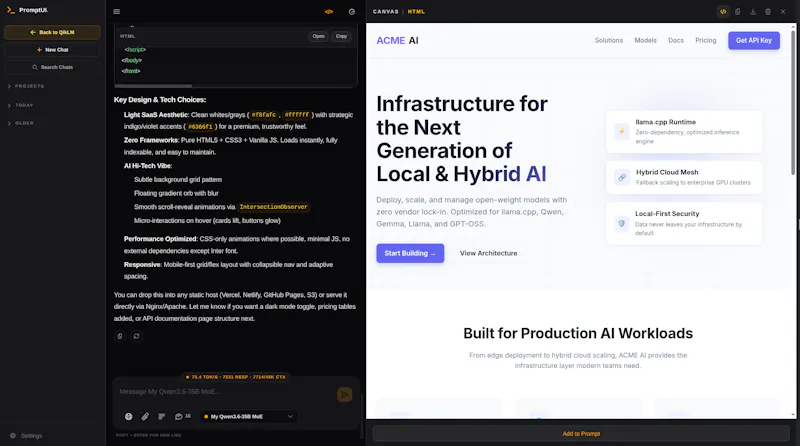Click the Start Building button
The height and width of the screenshot is (446, 800).
[410, 253]
